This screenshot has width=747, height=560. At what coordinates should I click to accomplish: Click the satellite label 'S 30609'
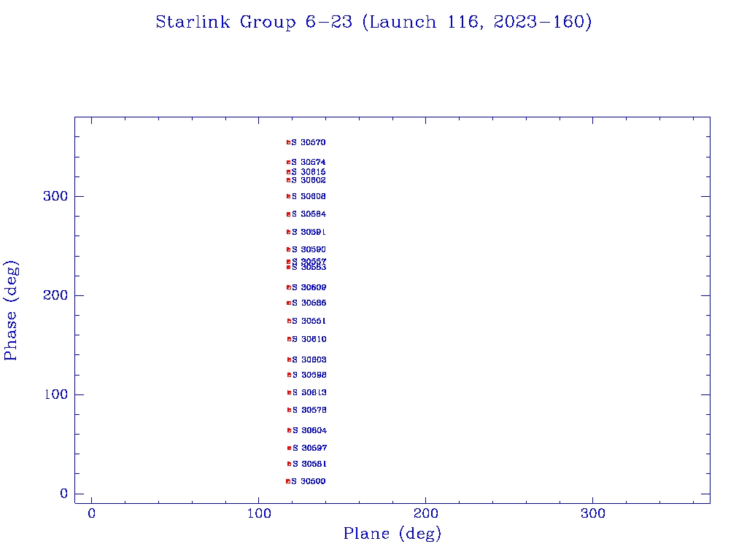pyautogui.click(x=309, y=287)
